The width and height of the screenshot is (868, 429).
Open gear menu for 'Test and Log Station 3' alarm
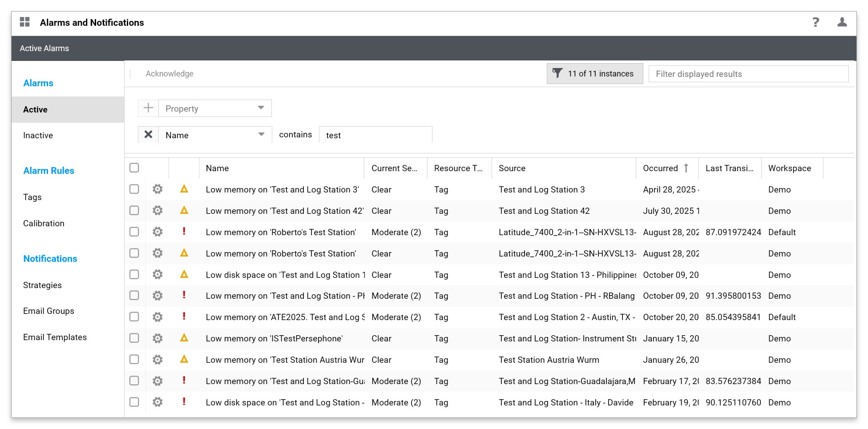pos(157,189)
